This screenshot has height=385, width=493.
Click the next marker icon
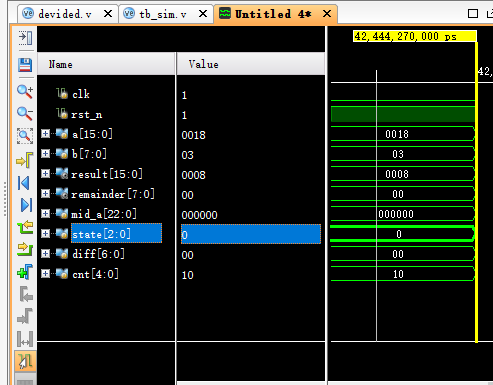tap(25, 316)
